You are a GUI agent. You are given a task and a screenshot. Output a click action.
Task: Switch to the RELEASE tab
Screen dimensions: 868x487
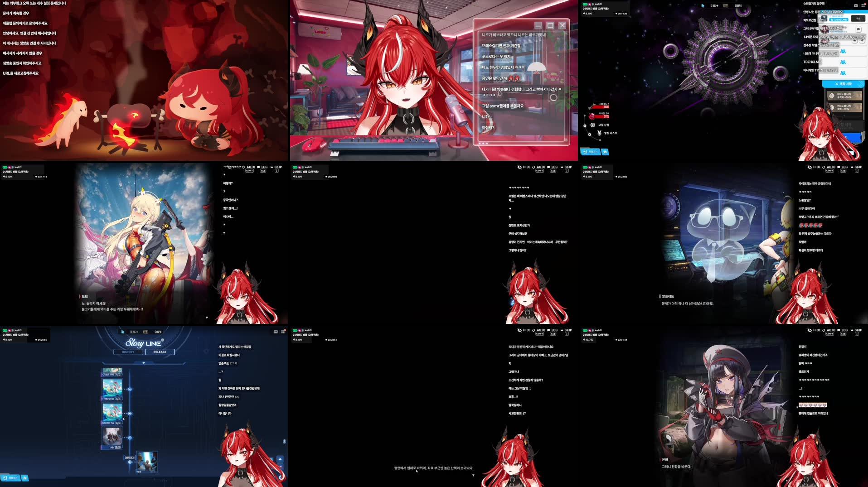tap(160, 352)
